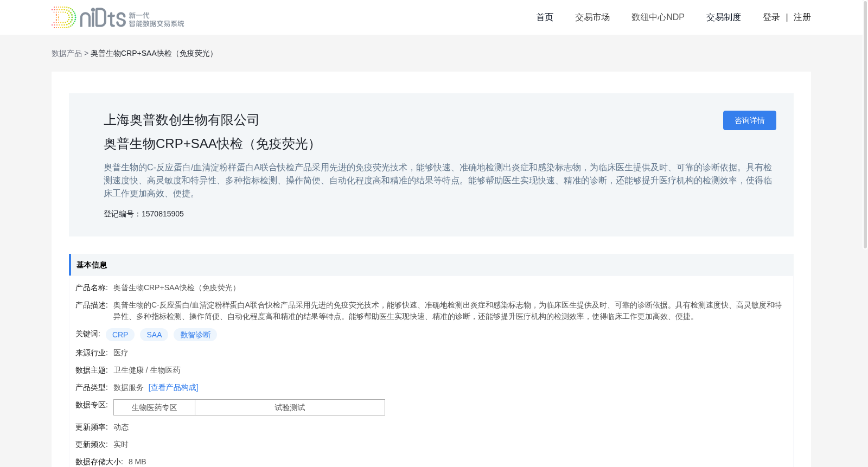Select the SAA keyword tag
The width and height of the screenshot is (868, 467).
154,335
